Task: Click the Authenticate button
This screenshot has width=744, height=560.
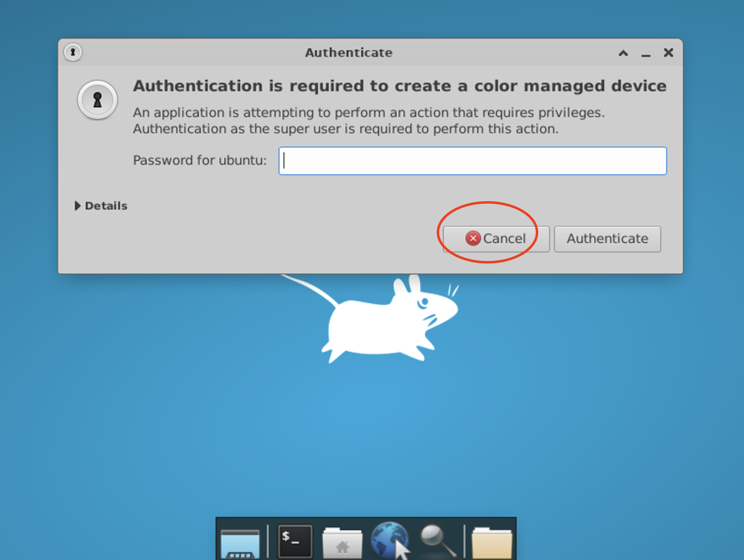Action: click(607, 239)
